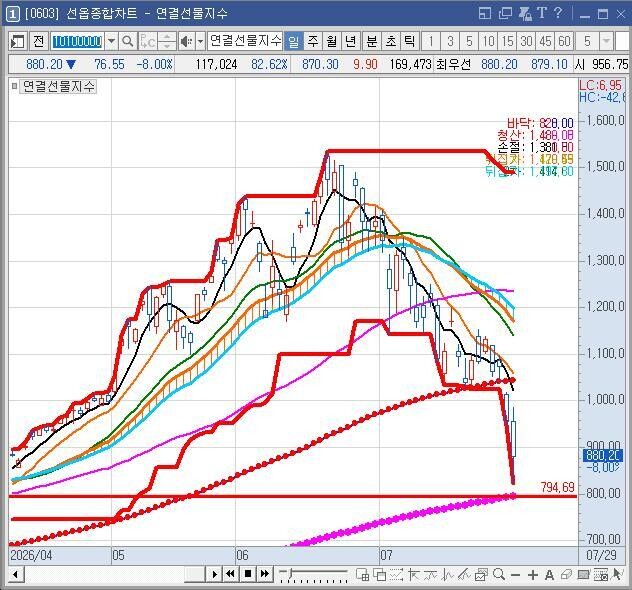The width and height of the screenshot is (632, 590).
Task: Click the dotted line chart icon
Action: [x=397, y=575]
